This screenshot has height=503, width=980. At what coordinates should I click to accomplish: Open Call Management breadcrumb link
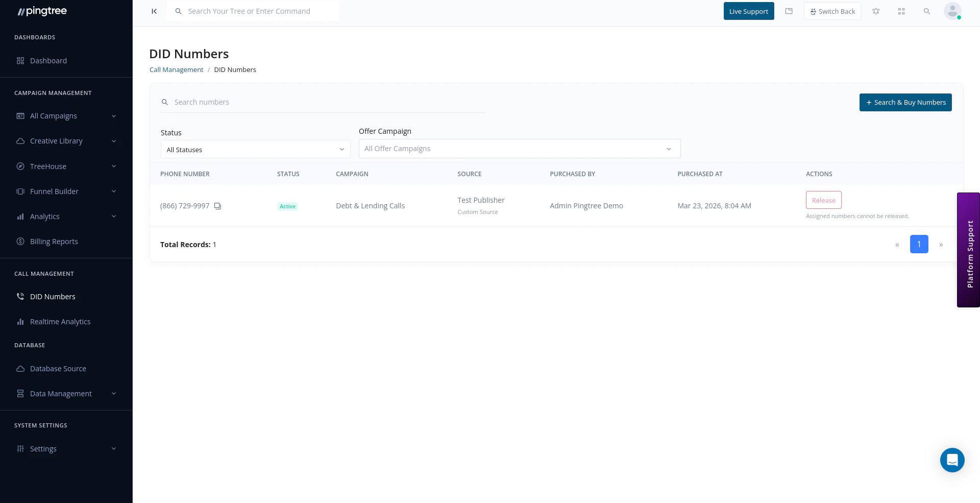(x=176, y=69)
